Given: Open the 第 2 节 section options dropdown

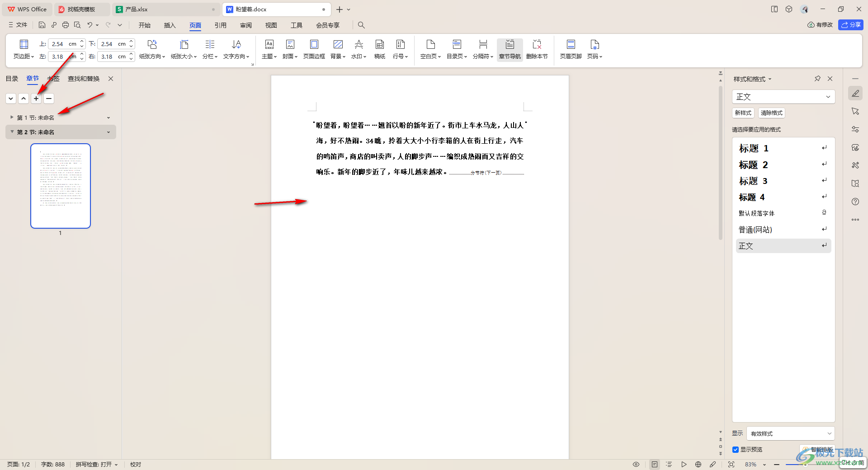Looking at the screenshot, I should (x=108, y=132).
